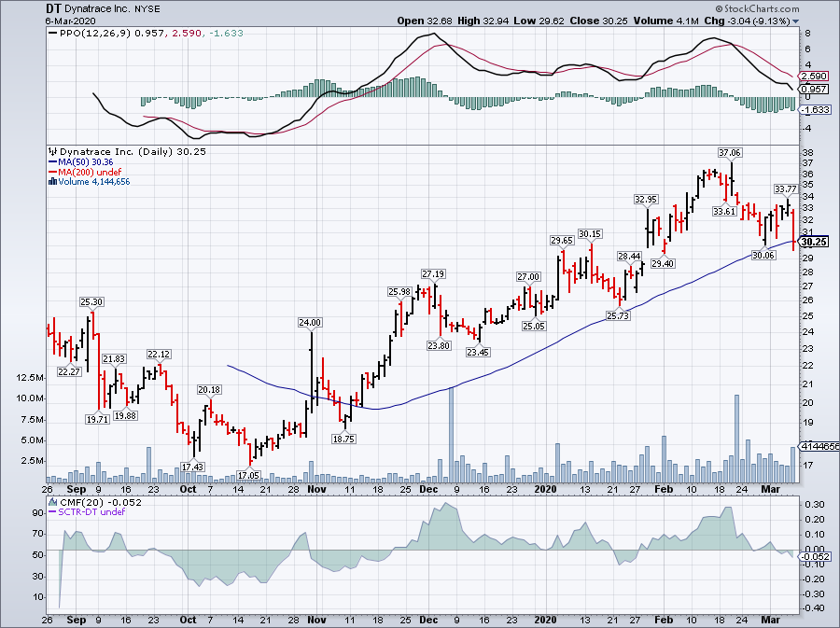Click the purple SCTR-DT legend line marker

point(53,511)
